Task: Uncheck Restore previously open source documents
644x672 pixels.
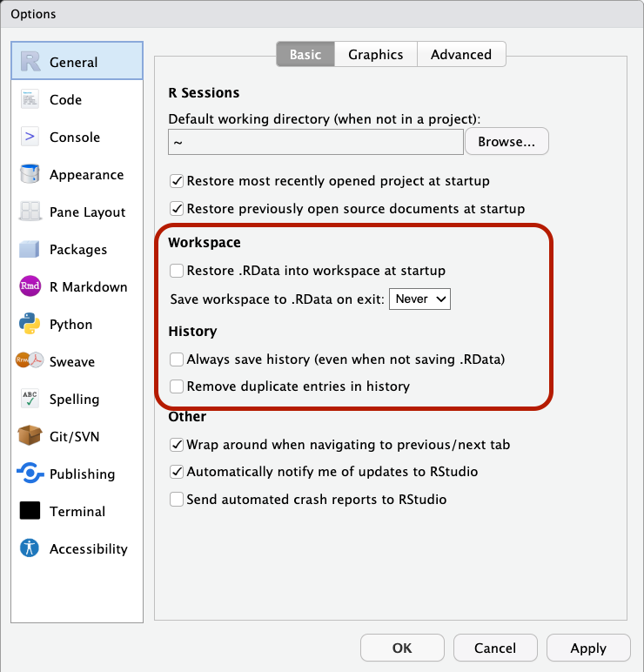Action: pyautogui.click(x=177, y=209)
